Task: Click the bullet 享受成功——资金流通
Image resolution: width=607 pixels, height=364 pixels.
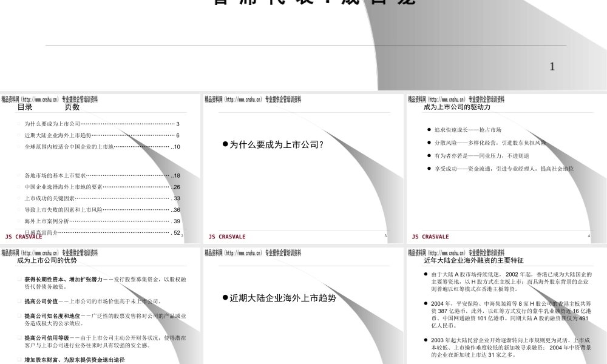Action: click(504, 169)
